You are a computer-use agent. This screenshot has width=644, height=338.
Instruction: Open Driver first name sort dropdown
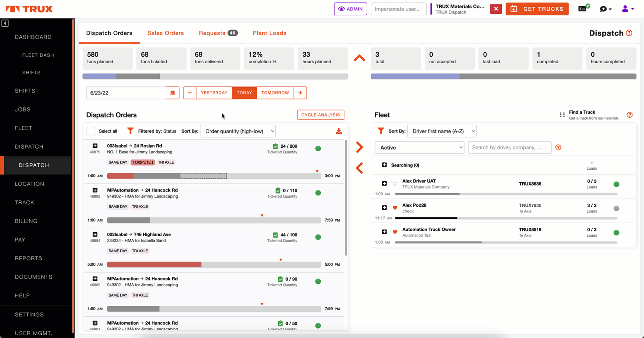[442, 131]
